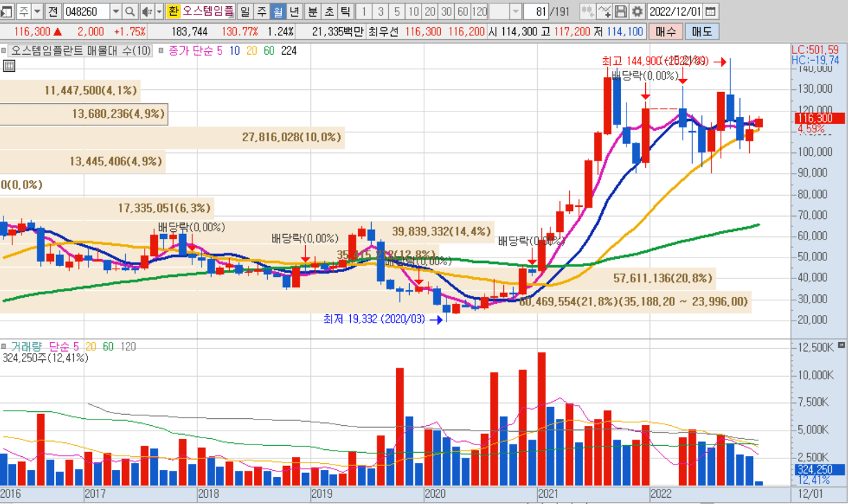The width and height of the screenshot is (848, 504).
Task: Click the yellow 환 indicator button
Action: coord(172,12)
